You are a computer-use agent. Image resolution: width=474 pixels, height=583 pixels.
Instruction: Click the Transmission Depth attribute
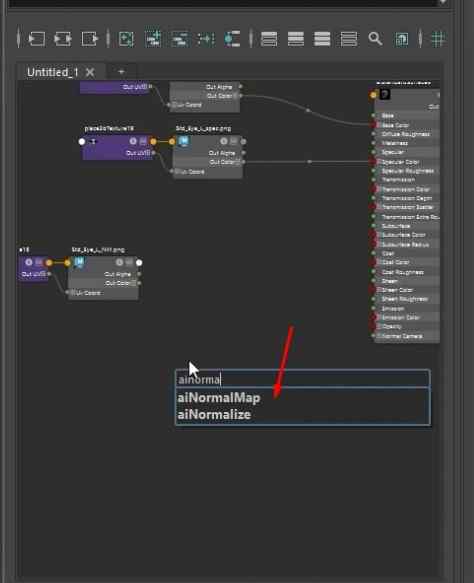(406, 199)
